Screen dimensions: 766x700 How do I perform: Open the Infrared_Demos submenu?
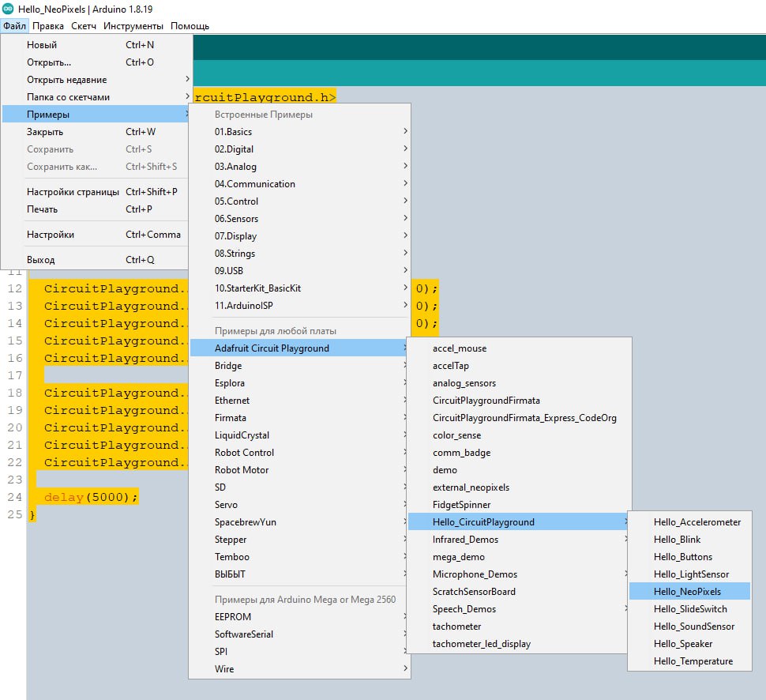(x=519, y=539)
